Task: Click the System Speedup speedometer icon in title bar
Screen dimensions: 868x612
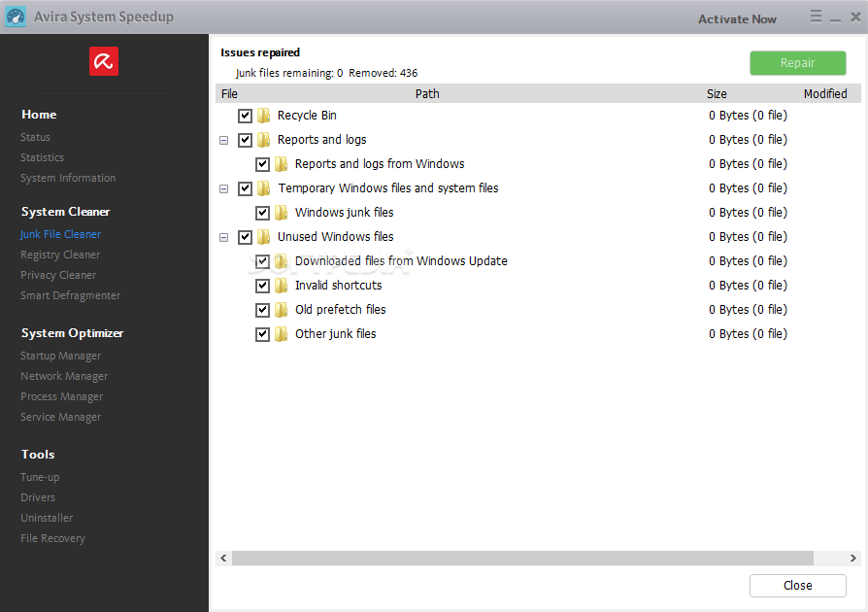Action: coord(16,17)
